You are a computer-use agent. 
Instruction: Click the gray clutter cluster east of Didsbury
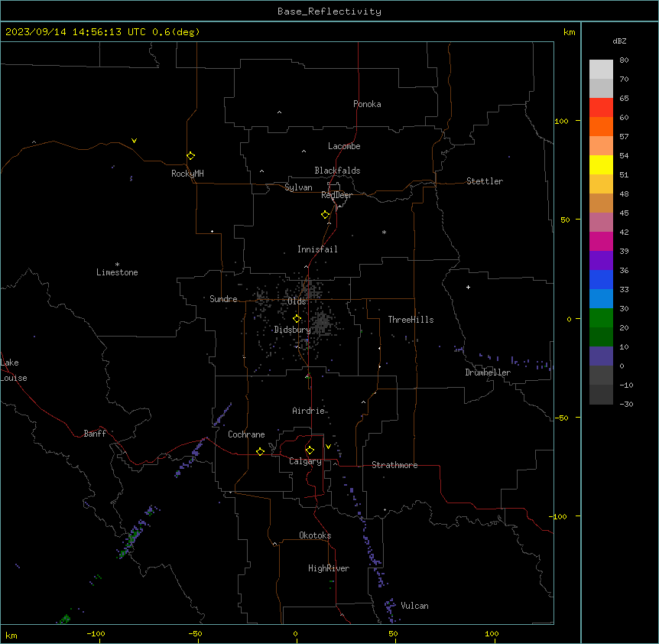pos(323,324)
